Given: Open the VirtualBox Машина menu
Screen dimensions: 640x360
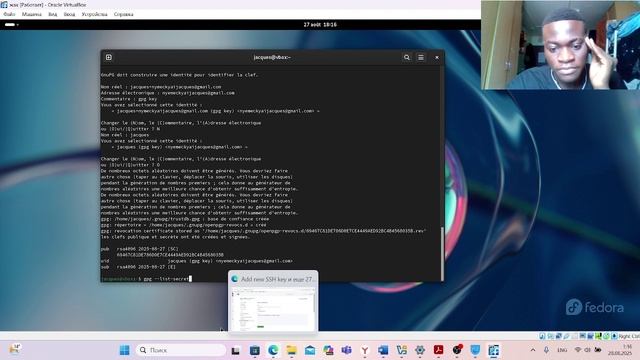Looking at the screenshot, I should click(x=31, y=14).
